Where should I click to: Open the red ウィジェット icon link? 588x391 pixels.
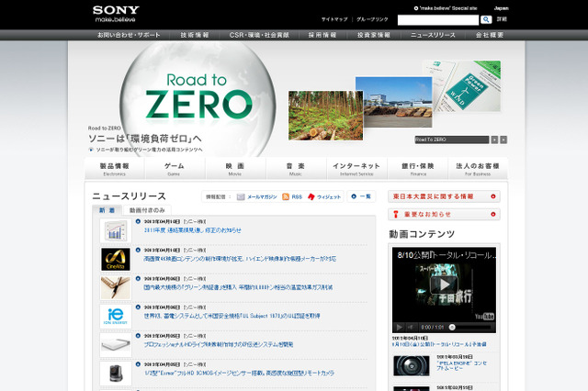tap(311, 197)
